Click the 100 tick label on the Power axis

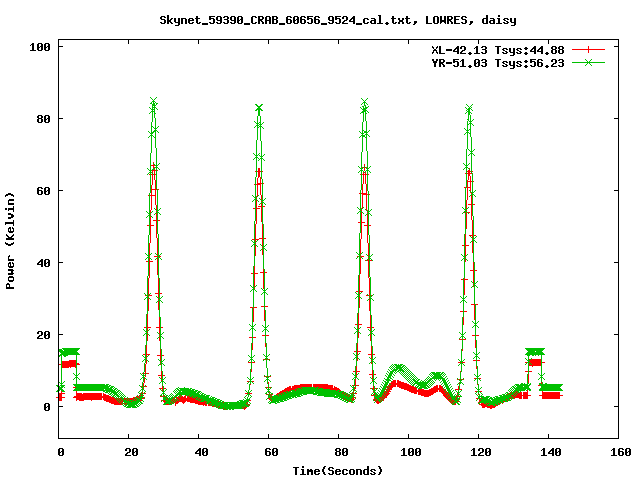[x=40, y=47]
